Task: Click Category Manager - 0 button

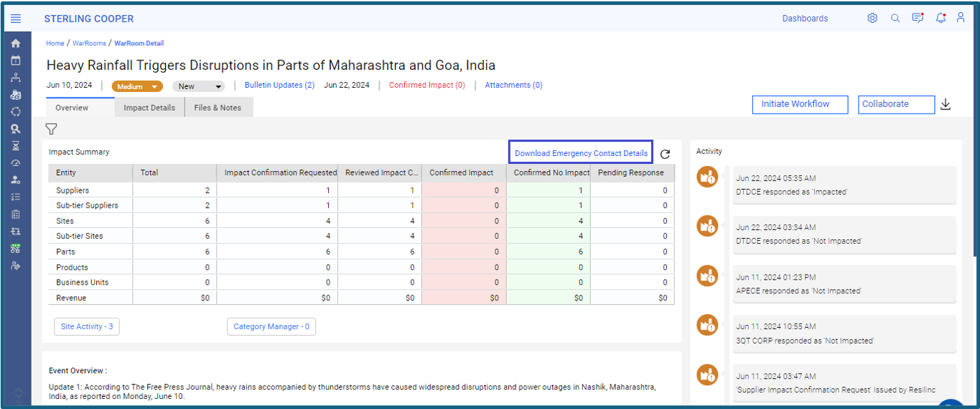Action: (271, 326)
